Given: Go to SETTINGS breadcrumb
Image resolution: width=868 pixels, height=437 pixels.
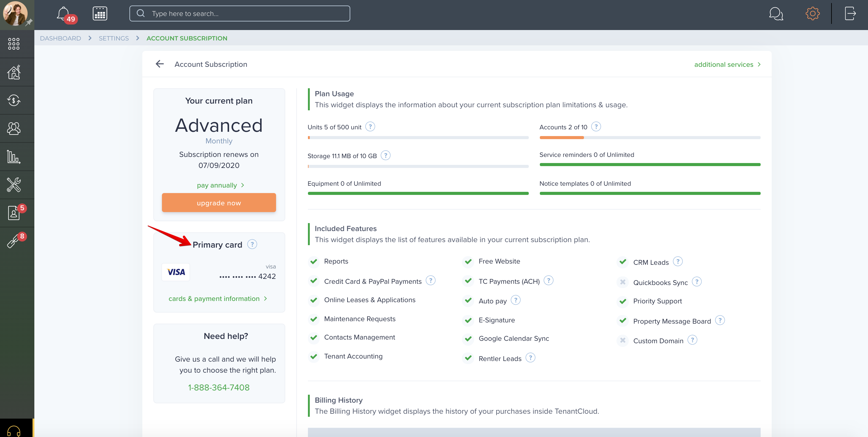Looking at the screenshot, I should (x=113, y=38).
